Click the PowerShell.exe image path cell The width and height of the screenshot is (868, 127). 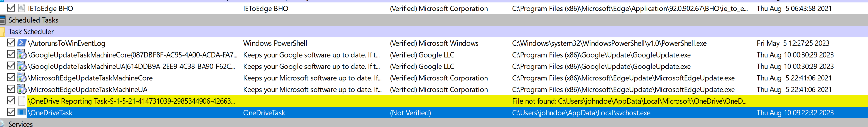coord(609,43)
